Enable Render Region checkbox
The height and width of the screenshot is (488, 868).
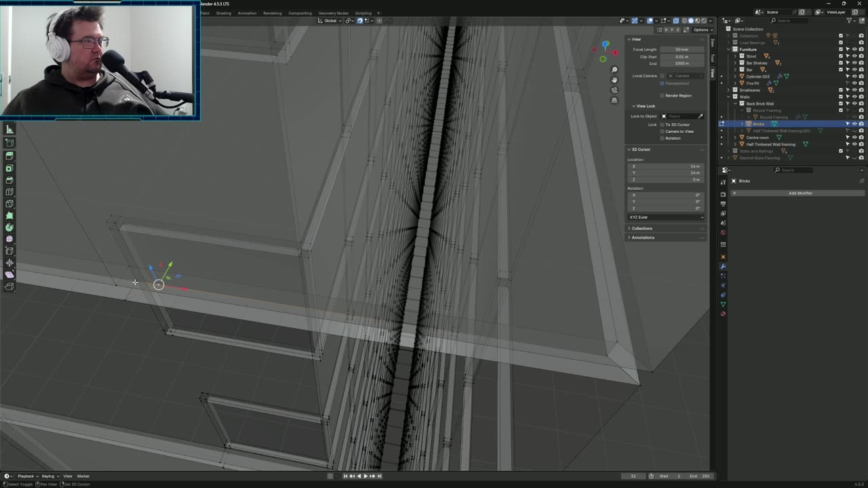coord(663,96)
